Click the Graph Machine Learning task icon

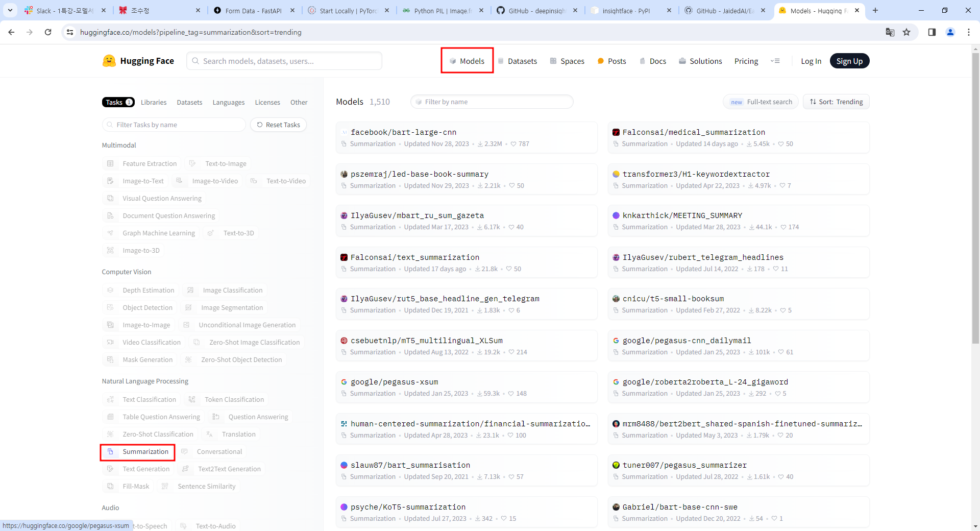tap(110, 233)
